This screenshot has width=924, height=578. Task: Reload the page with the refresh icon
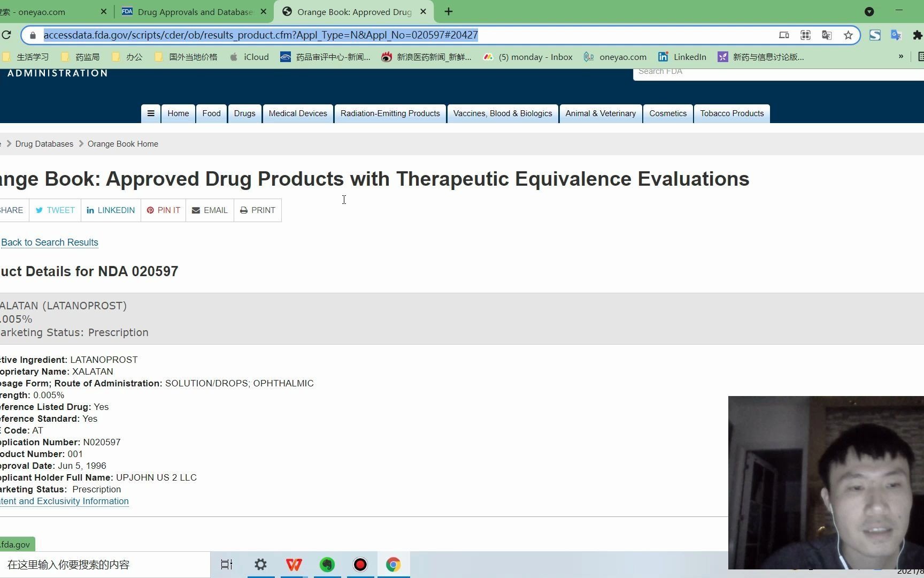(6, 35)
